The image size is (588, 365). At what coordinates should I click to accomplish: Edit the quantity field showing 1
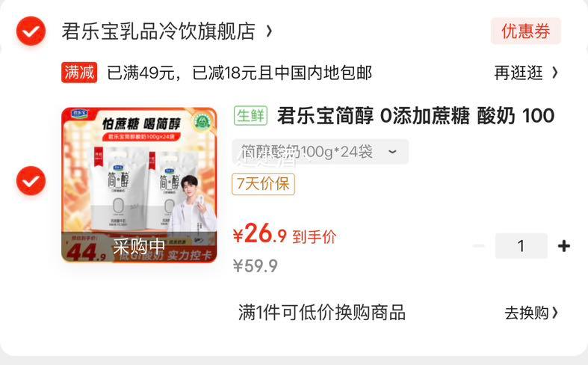click(522, 246)
